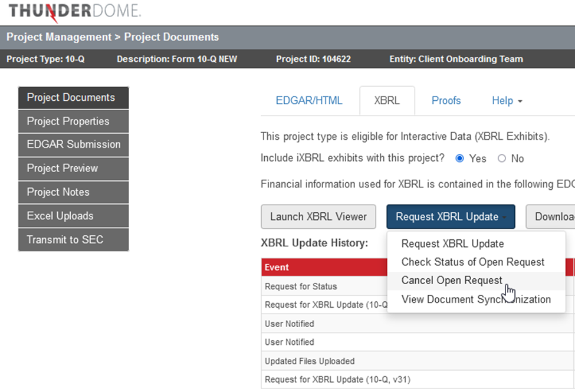Click the Launch XBRL Viewer button

318,217
